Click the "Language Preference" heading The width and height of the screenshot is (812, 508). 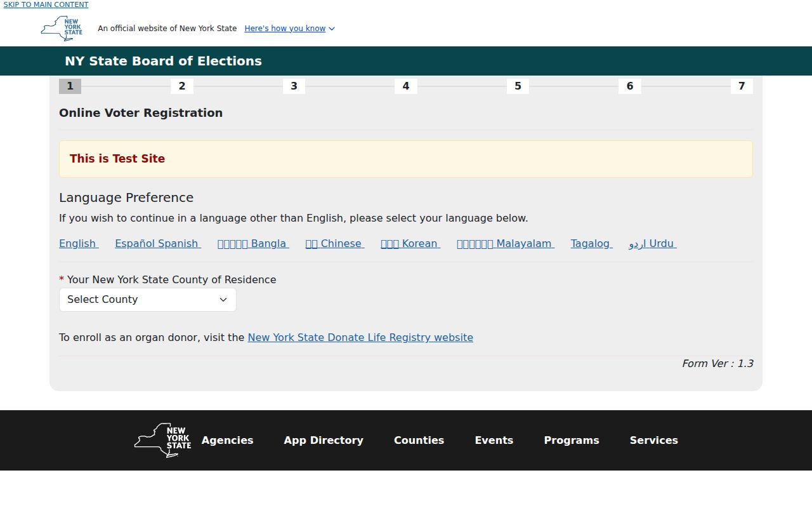tap(126, 197)
